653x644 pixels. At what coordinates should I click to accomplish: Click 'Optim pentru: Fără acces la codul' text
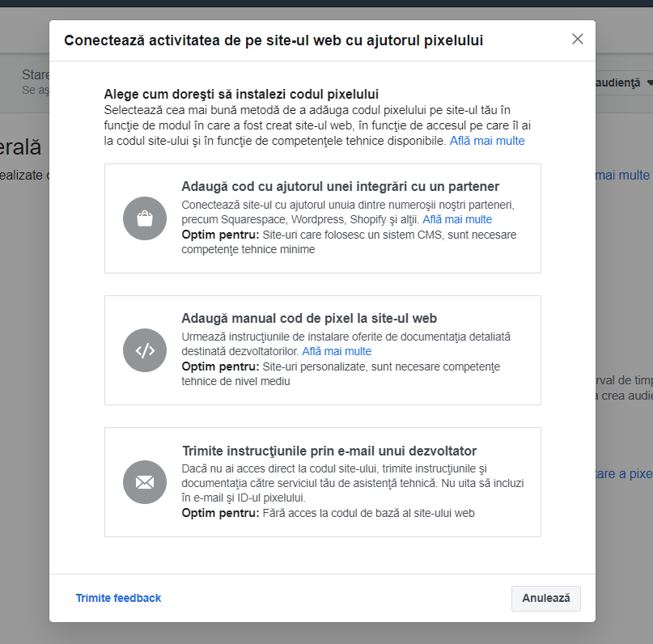(328, 513)
